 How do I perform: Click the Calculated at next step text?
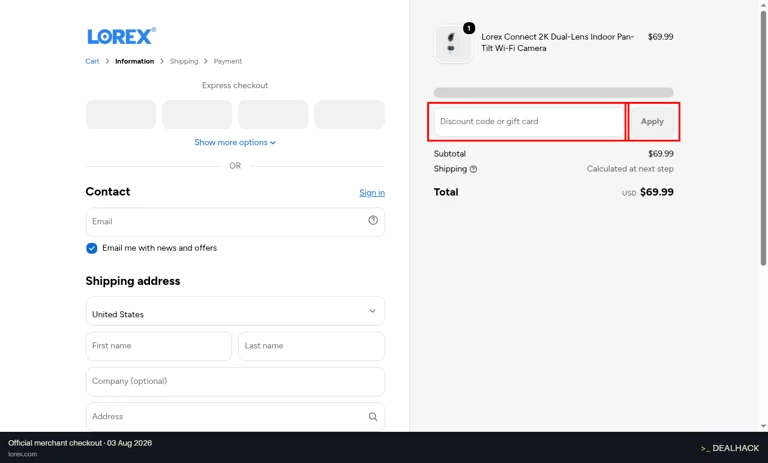click(x=630, y=169)
